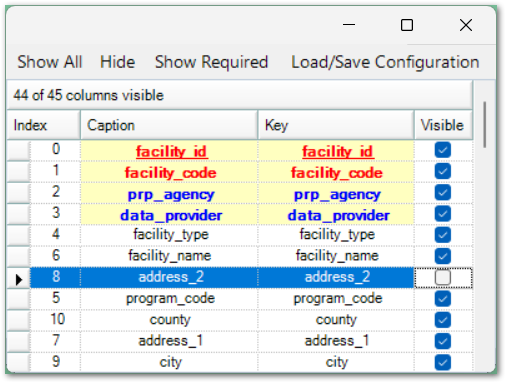Select row header for facility_code row

point(19,172)
